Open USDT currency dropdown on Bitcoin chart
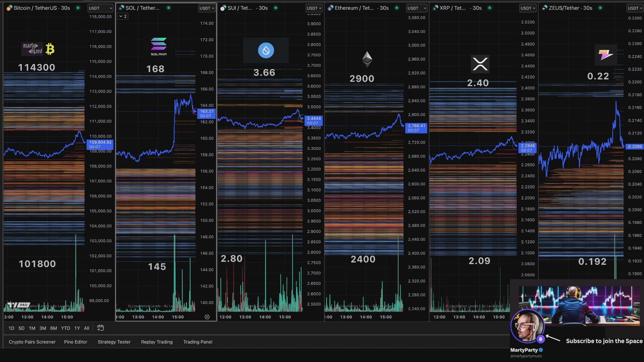Screen dimensions: 644x362 coord(100,8)
